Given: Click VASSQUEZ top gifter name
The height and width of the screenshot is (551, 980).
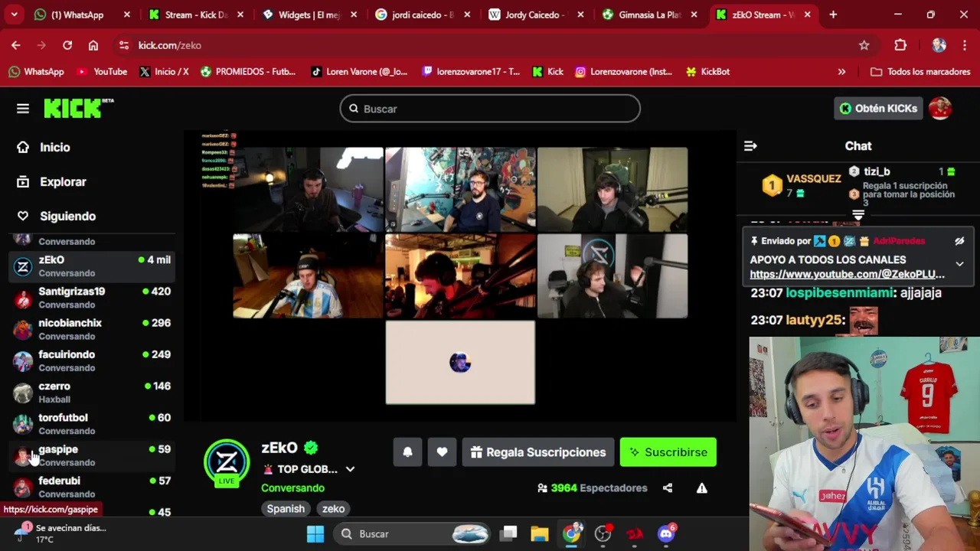Looking at the screenshot, I should (x=813, y=178).
